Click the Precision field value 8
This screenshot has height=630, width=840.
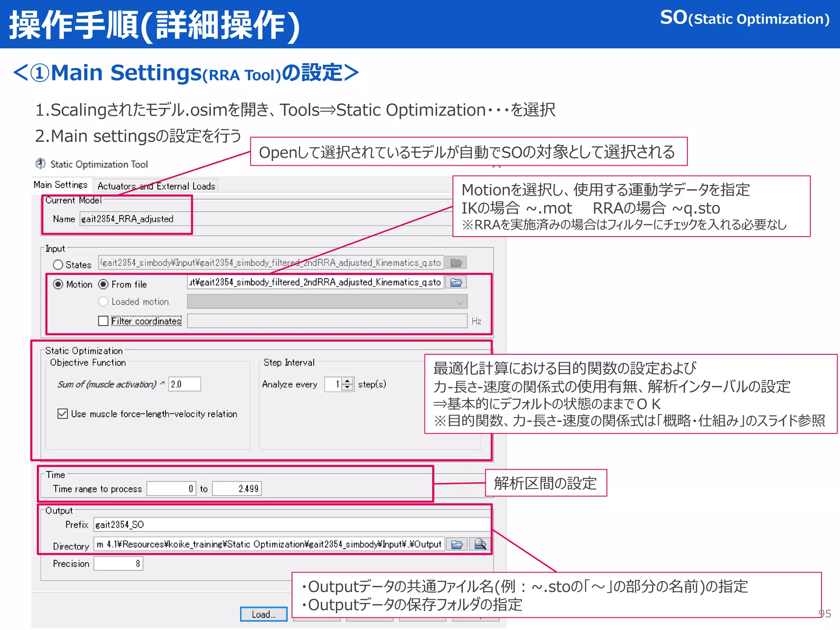click(119, 564)
